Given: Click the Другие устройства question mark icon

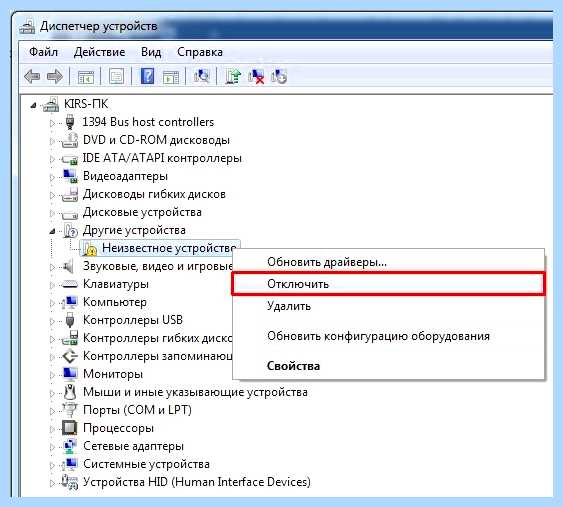Looking at the screenshot, I should [x=70, y=230].
